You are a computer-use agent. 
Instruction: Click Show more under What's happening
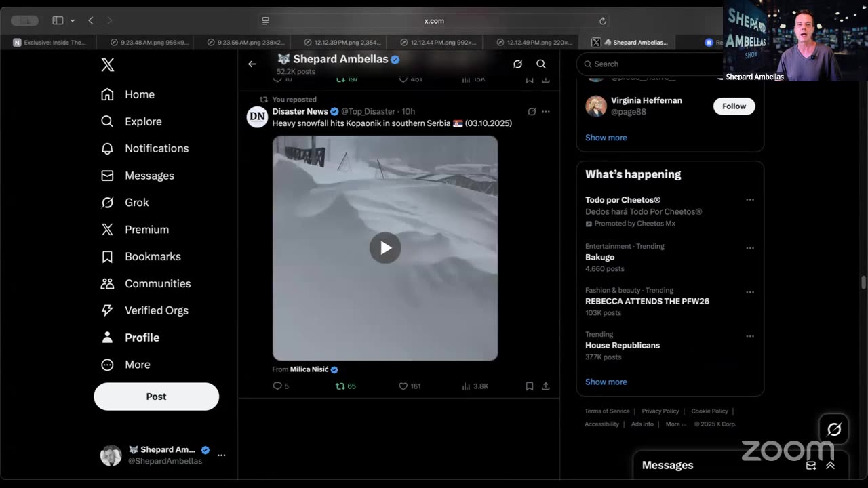(x=606, y=382)
